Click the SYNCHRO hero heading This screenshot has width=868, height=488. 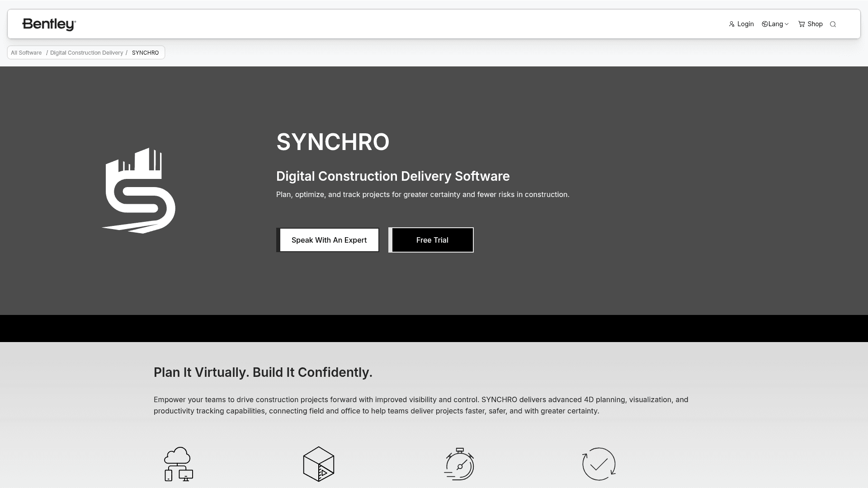333,142
